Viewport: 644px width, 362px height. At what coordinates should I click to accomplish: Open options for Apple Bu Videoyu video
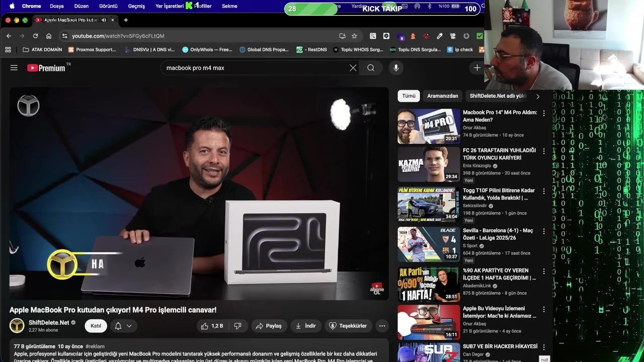[543, 310]
